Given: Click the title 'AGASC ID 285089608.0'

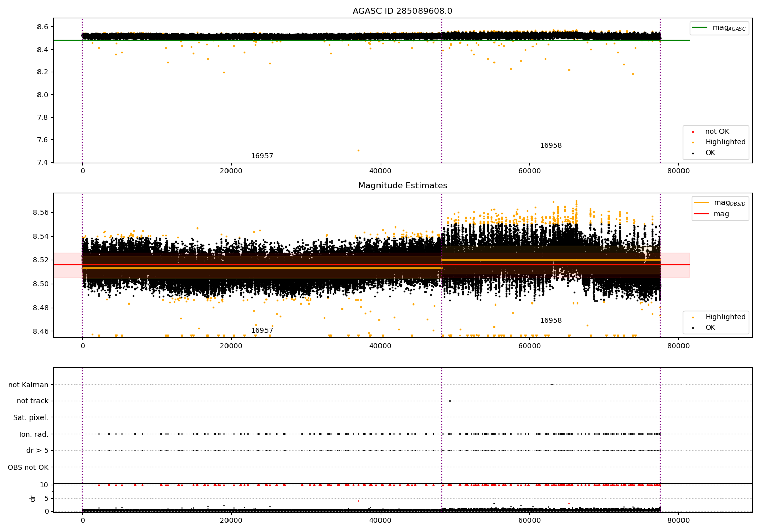Looking at the screenshot, I should [402, 11].
